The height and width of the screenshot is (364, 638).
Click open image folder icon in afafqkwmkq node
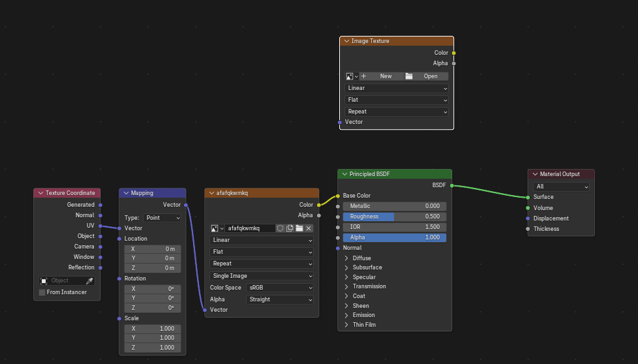point(299,228)
